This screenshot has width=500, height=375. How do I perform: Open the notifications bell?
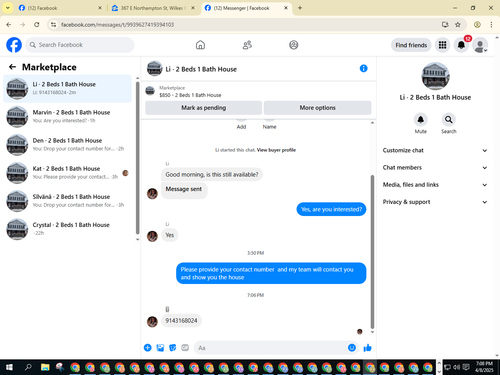tap(461, 45)
